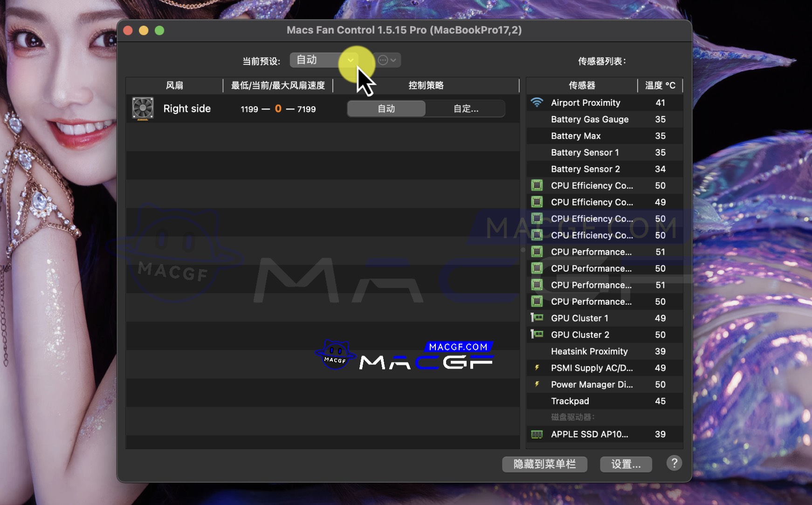Set fan control to 自动 mode

point(386,109)
